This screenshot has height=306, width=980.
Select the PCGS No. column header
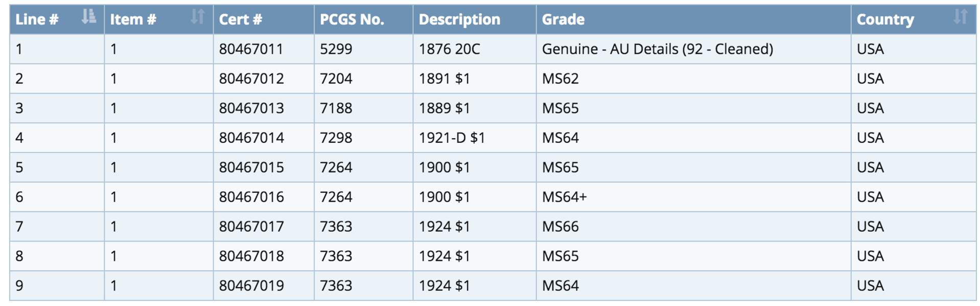(x=364, y=19)
